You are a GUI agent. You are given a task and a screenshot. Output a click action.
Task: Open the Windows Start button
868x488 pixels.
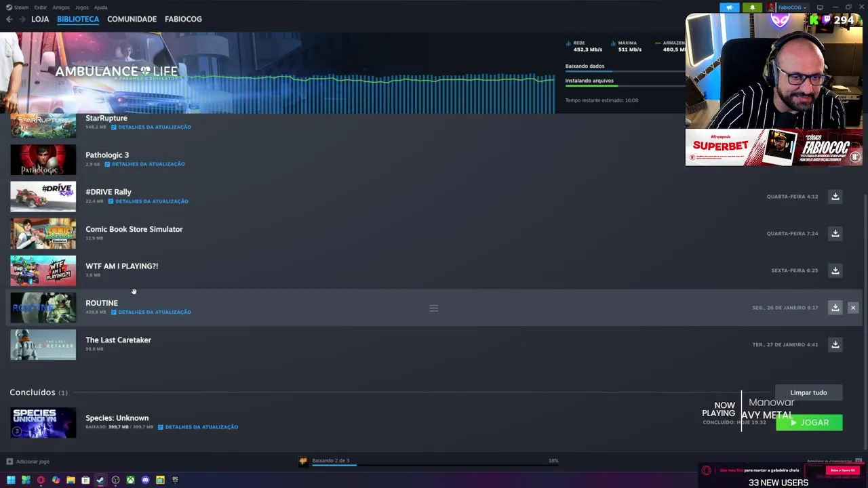click(11, 480)
